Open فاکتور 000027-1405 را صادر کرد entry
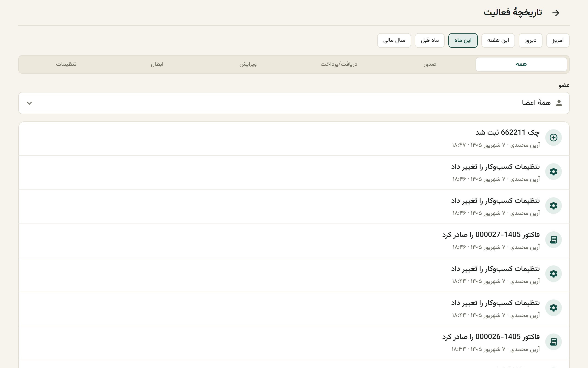Viewport: 588px width, 368px height. (294, 241)
